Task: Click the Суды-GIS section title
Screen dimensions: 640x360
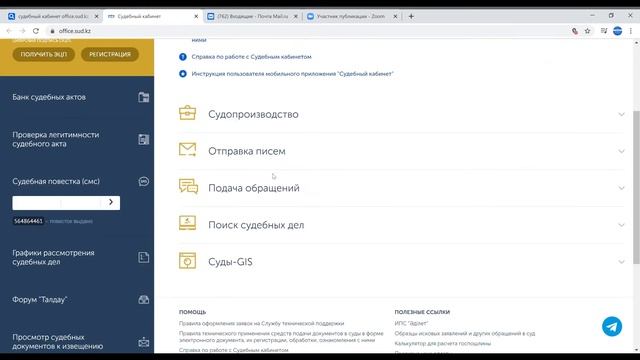Action: (230, 262)
